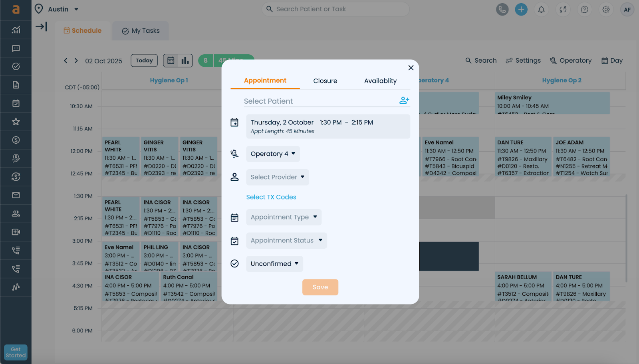This screenshot has width=639, height=364.
Task: Open the settings gear icon in header
Action: pyautogui.click(x=606, y=9)
